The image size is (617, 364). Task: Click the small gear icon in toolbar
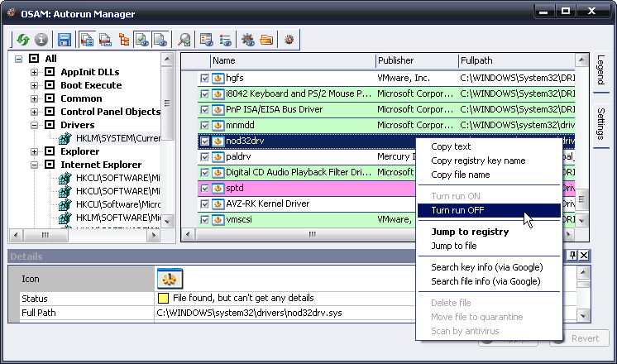(x=289, y=40)
